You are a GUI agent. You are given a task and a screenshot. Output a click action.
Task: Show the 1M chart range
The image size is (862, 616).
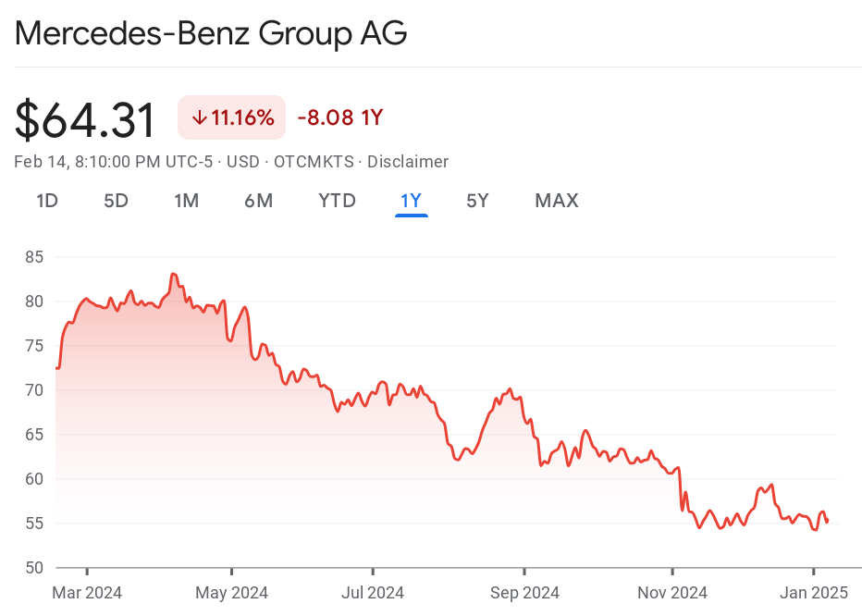tap(186, 201)
